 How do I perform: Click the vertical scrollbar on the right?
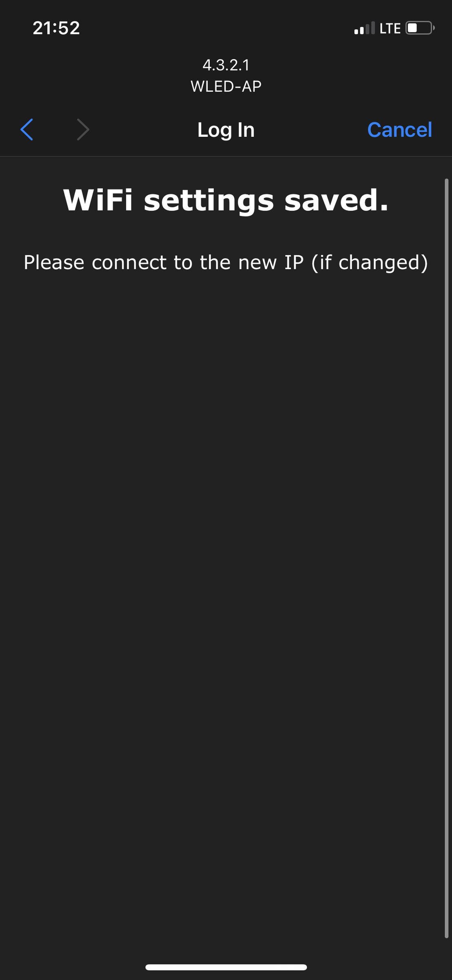pyautogui.click(x=446, y=558)
